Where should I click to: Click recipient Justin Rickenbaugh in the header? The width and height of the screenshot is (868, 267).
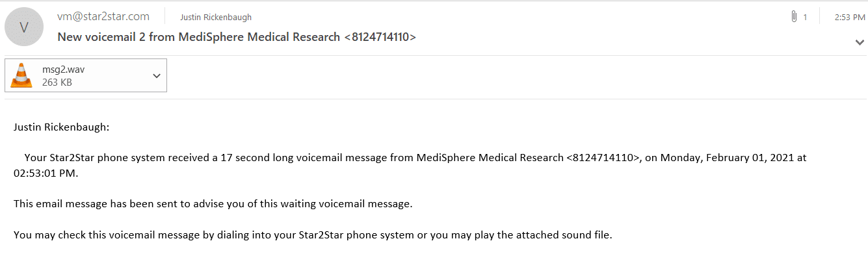216,17
